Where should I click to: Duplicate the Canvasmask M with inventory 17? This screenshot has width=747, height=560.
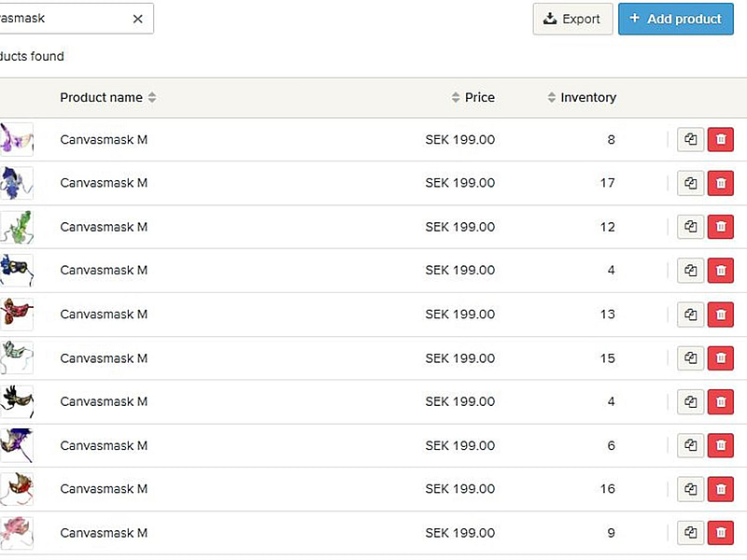[x=690, y=183]
